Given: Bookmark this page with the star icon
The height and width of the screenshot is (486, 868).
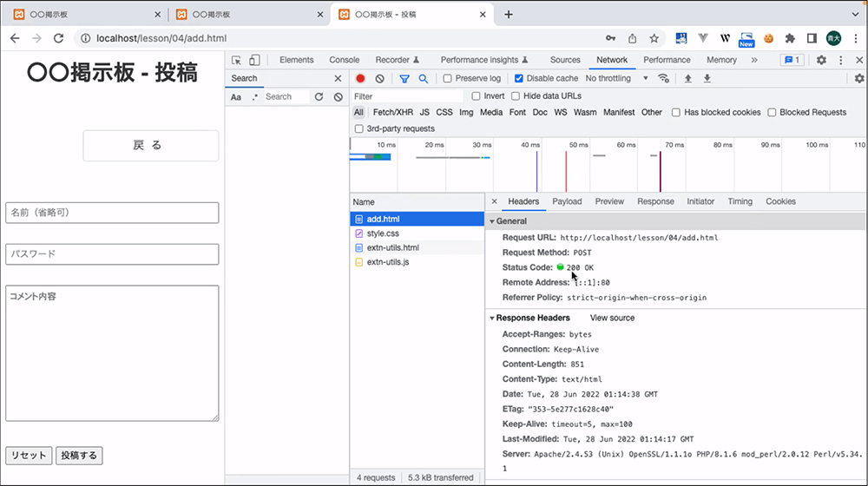Looking at the screenshot, I should click(x=654, y=38).
